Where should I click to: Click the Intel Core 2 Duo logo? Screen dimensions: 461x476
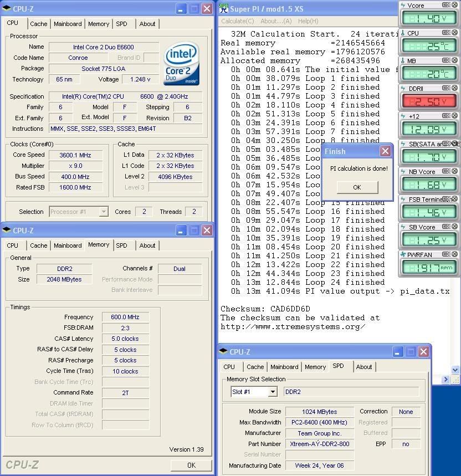point(182,64)
